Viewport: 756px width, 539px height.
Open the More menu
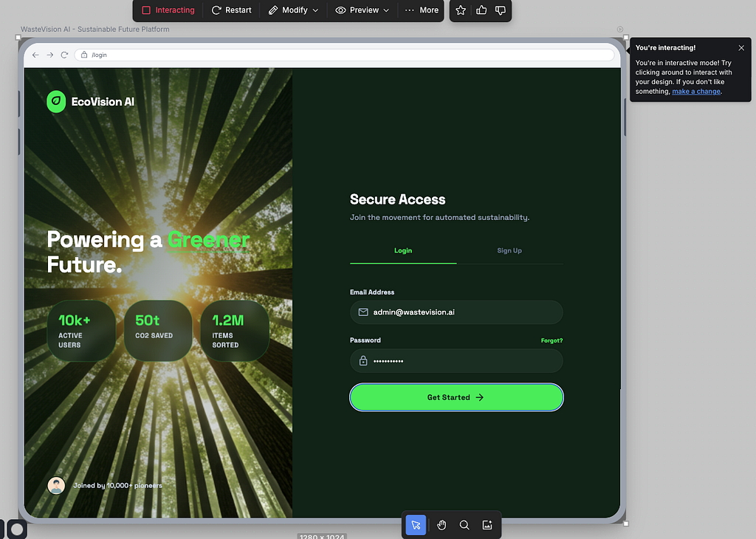(422, 10)
